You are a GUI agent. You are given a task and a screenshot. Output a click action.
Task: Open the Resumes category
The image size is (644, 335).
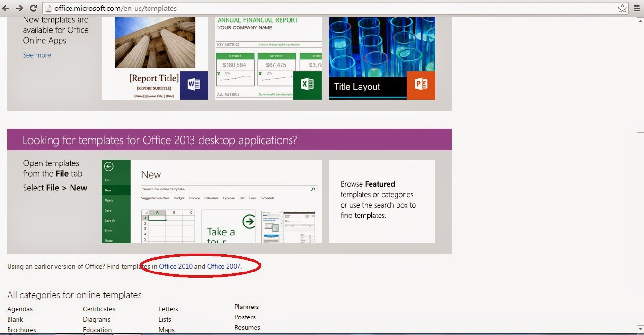[247, 327]
